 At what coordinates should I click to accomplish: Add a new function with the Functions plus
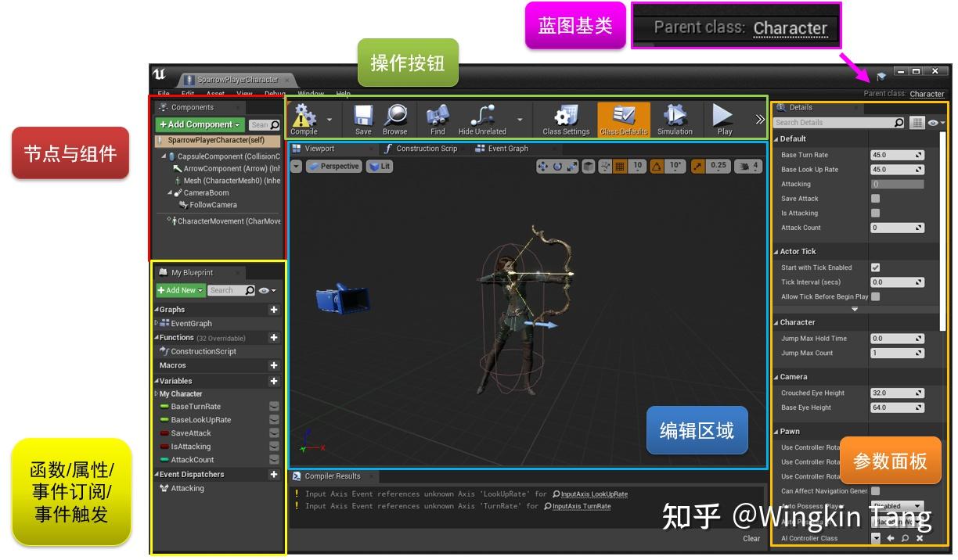click(274, 338)
